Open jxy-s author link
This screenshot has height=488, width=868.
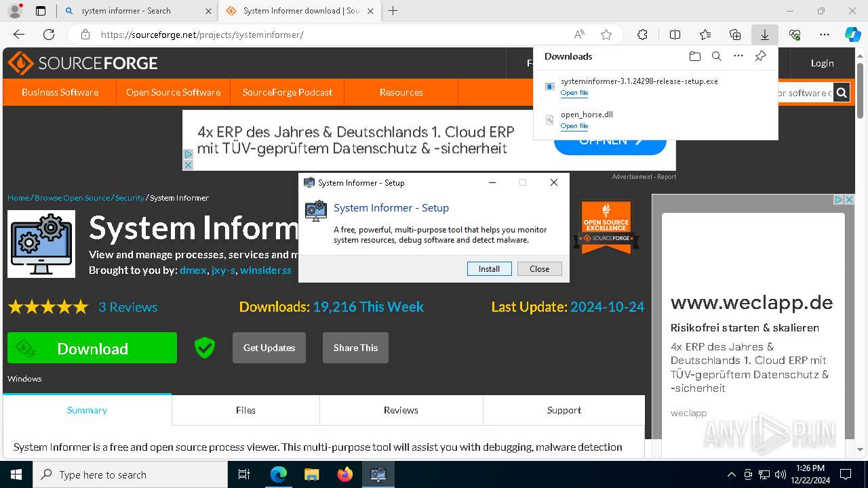pyautogui.click(x=223, y=270)
